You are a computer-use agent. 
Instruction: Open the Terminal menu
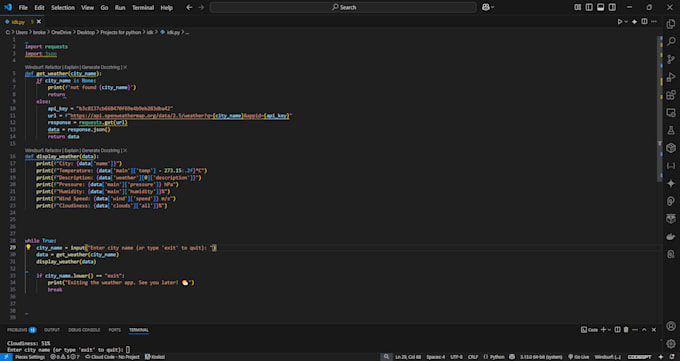pyautogui.click(x=143, y=7)
